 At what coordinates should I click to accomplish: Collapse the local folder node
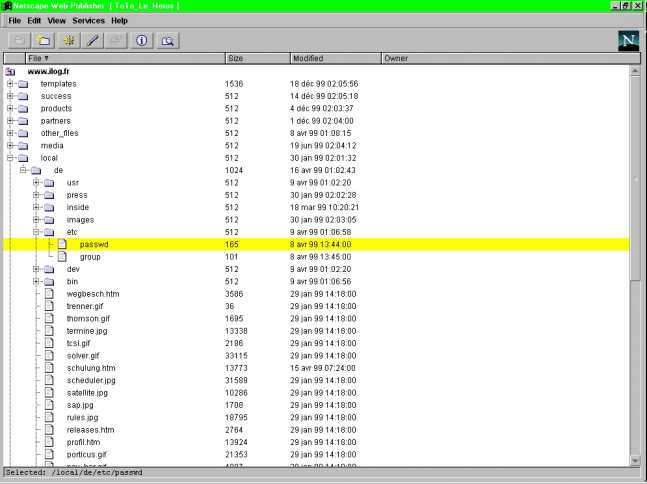tap(10, 158)
